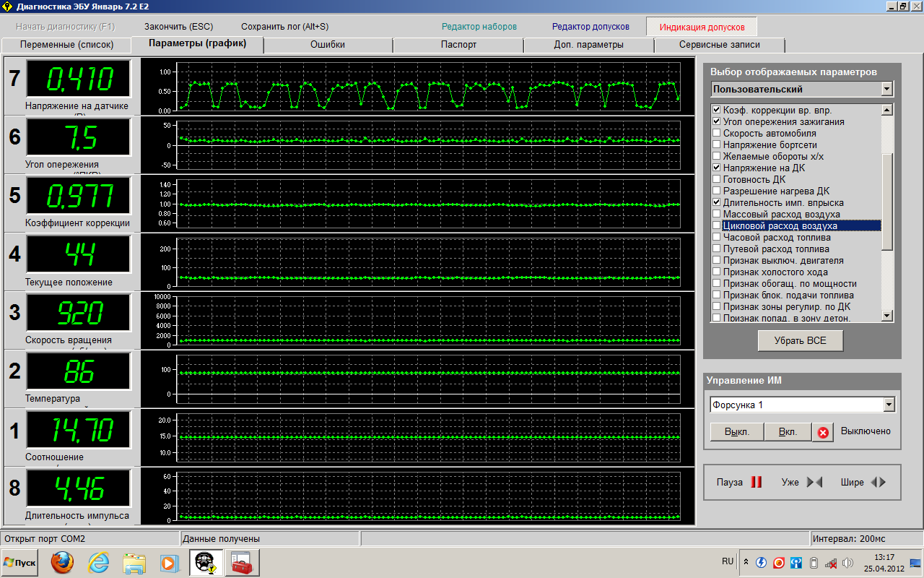Image resolution: width=924 pixels, height=578 pixels.
Task: Click the blue wireless antenna tray icon
Action: (x=796, y=562)
